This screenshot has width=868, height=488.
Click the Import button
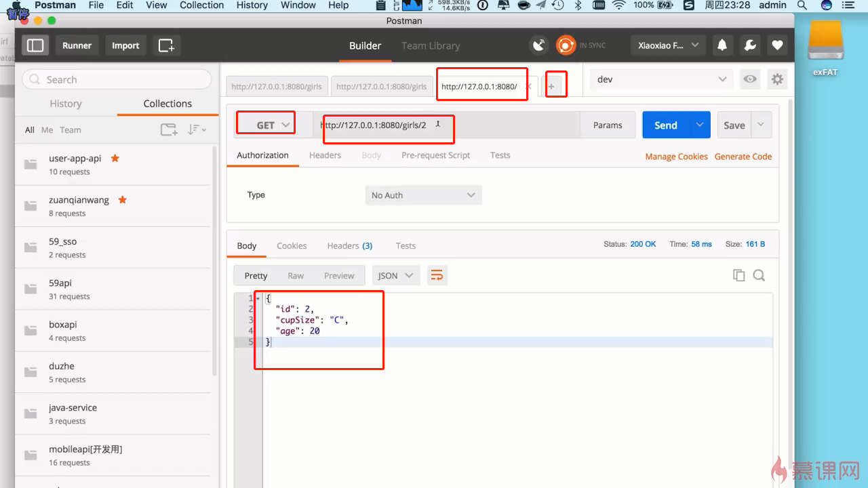pyautogui.click(x=125, y=45)
